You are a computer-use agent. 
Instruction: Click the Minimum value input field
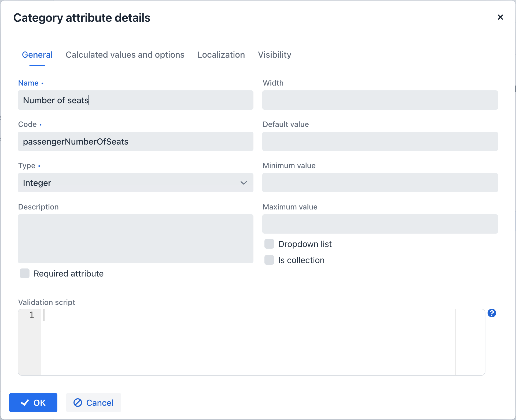click(381, 183)
